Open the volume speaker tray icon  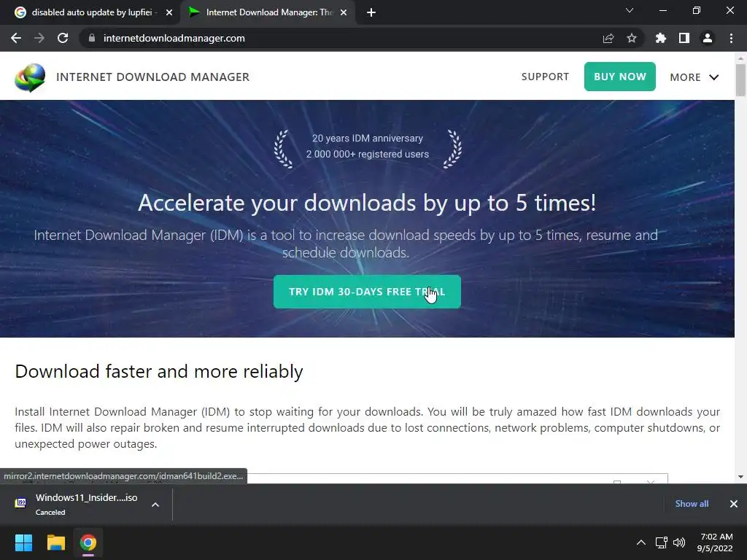coord(679,542)
